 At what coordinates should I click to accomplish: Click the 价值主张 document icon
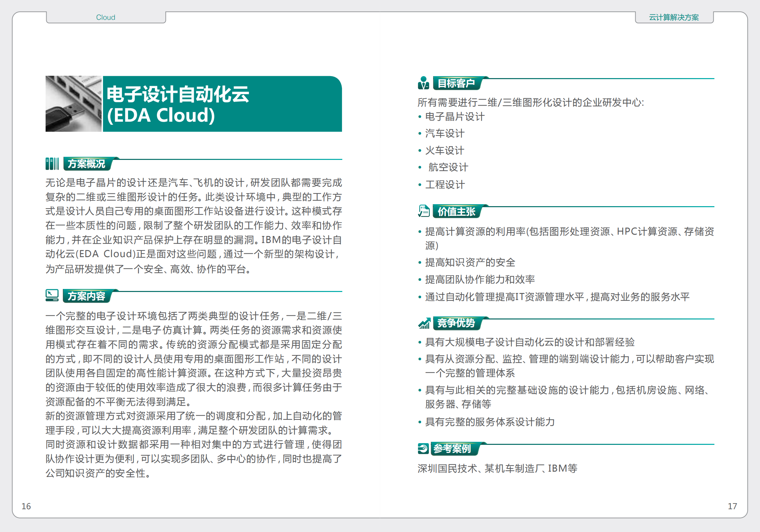(x=424, y=211)
